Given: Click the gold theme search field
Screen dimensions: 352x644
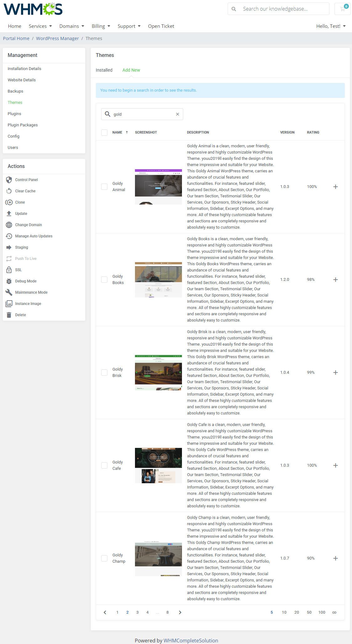Looking at the screenshot, I should (x=142, y=114).
